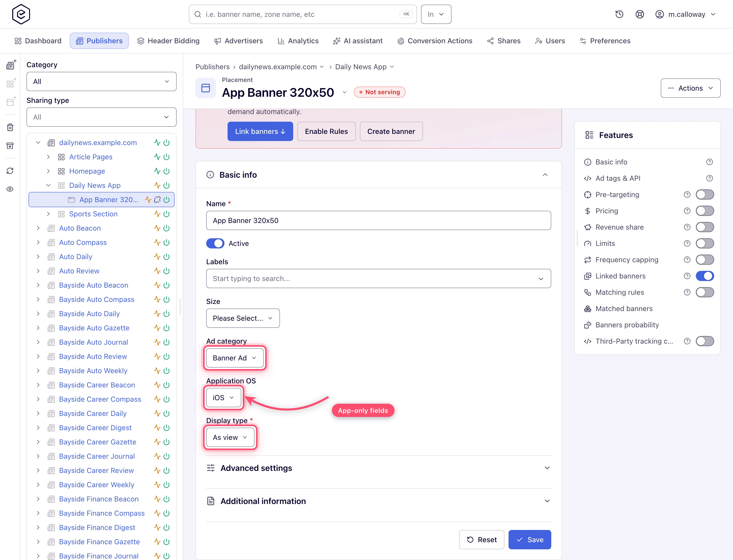Go to the Dashboard tab

coord(38,41)
